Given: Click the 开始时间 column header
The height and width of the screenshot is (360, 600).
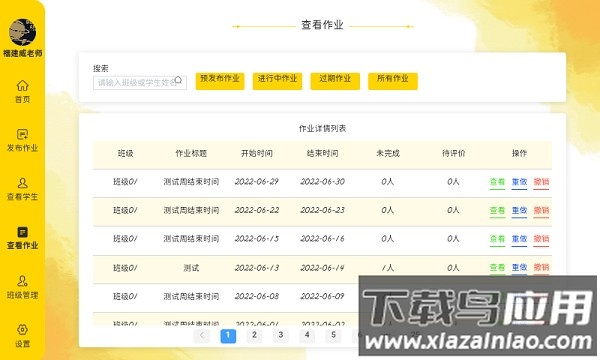Looking at the screenshot, I should click(257, 153).
